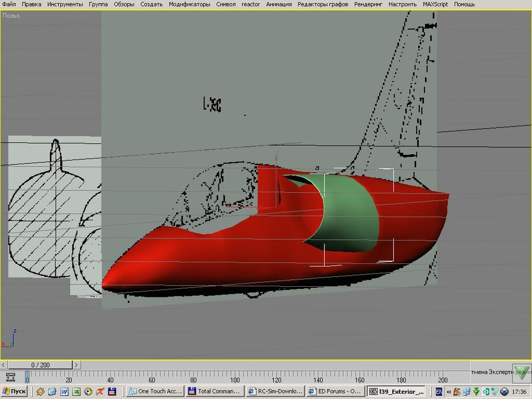
Task: Launch Excel from quick launch
Action: [76, 392]
